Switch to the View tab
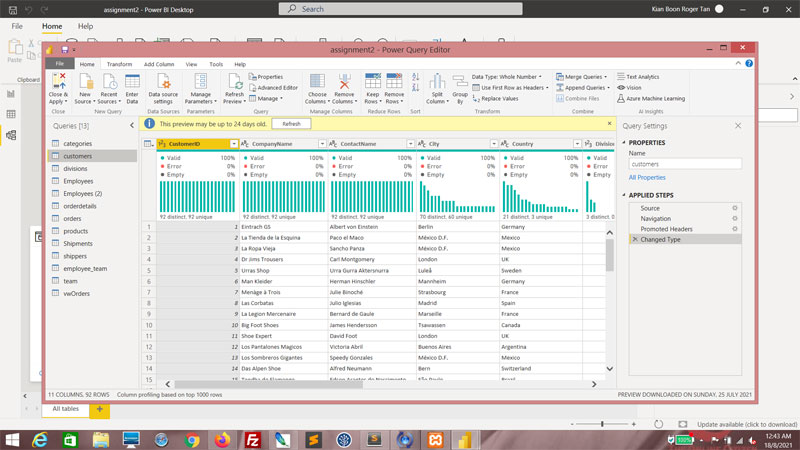 coord(191,64)
